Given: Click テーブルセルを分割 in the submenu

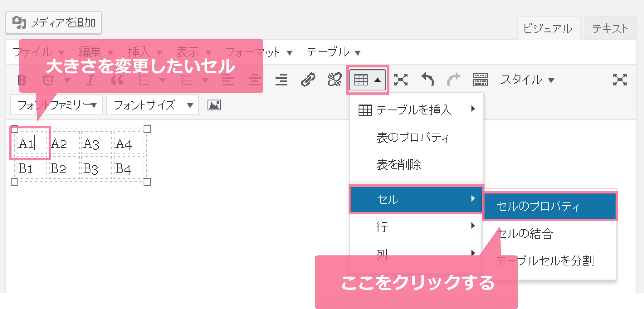Looking at the screenshot, I should pos(550,261).
